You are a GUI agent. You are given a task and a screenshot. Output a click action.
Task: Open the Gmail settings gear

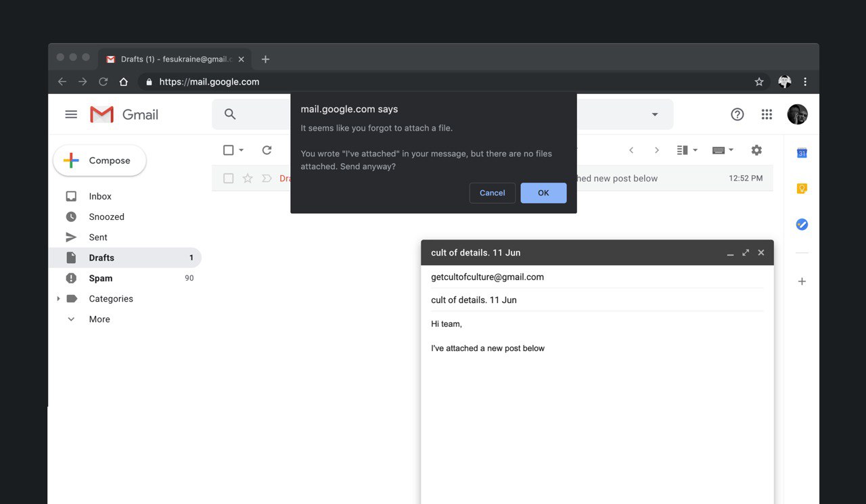[756, 150]
